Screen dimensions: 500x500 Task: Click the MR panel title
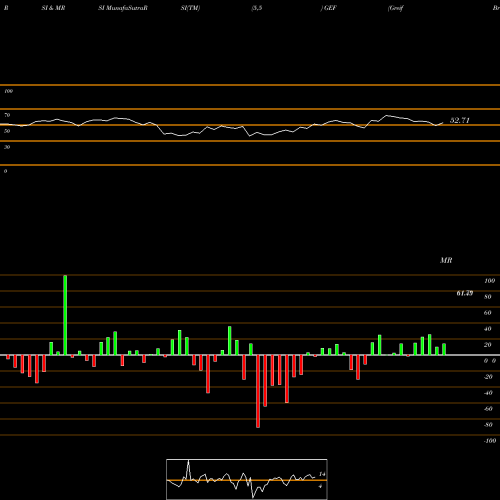[446, 260]
